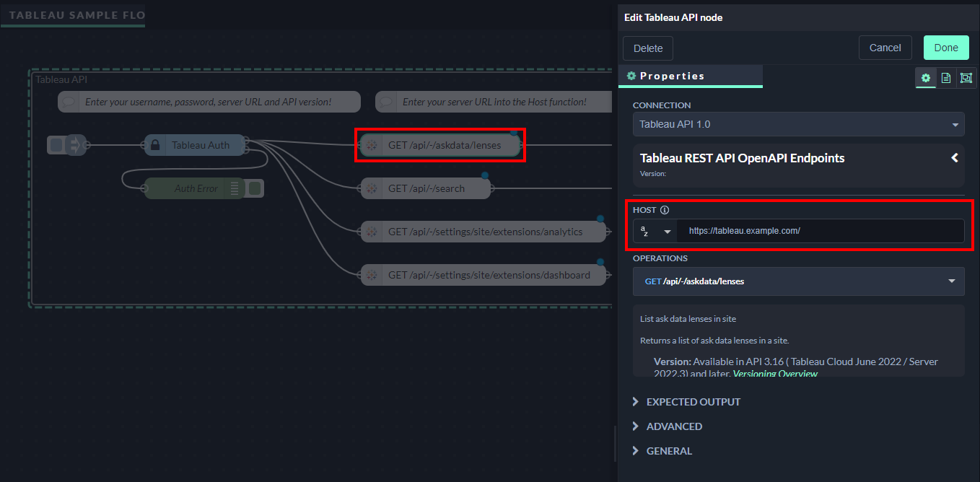Viewport: 980px width, 482px height.
Task: Collapse Tableau REST API OpenAPI Endpoints section
Action: [954, 157]
